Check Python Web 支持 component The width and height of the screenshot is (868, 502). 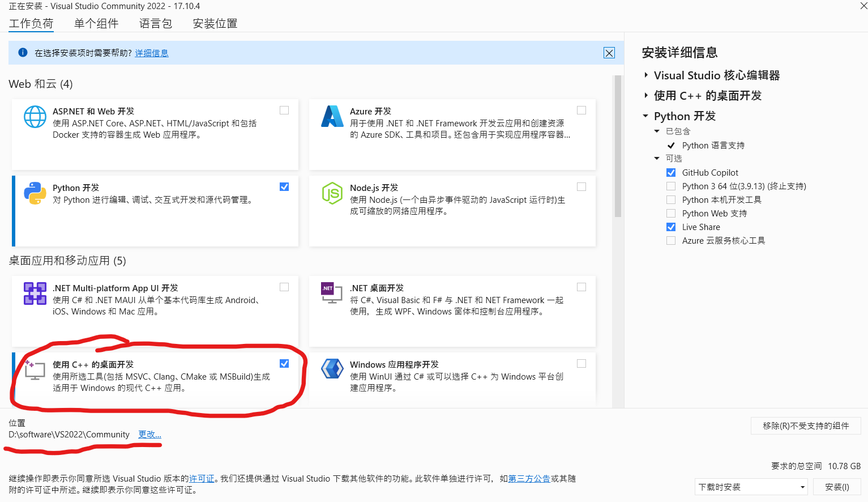point(671,214)
